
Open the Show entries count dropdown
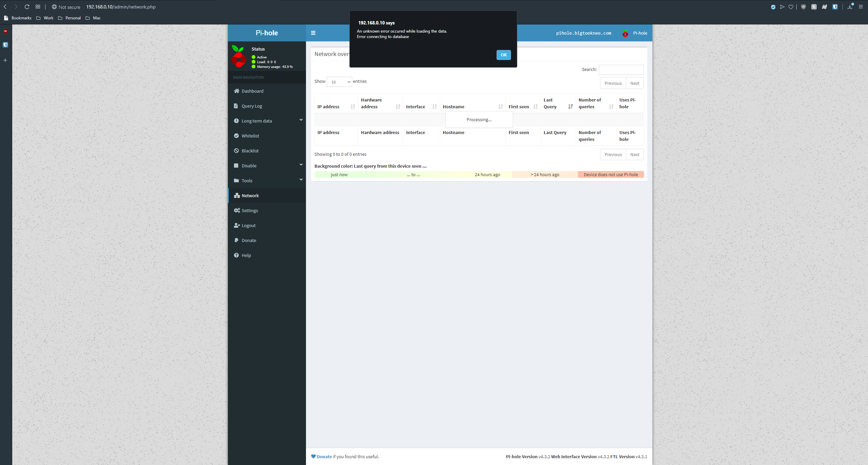pos(339,82)
